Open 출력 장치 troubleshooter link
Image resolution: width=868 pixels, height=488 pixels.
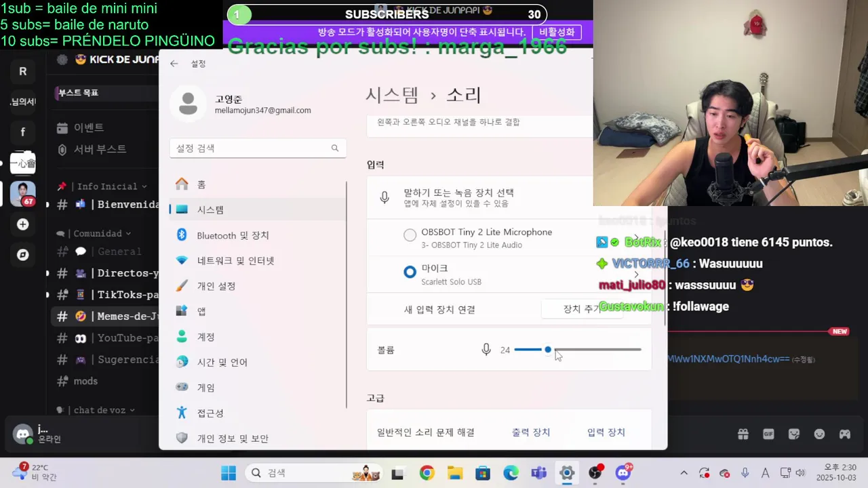pos(531,432)
